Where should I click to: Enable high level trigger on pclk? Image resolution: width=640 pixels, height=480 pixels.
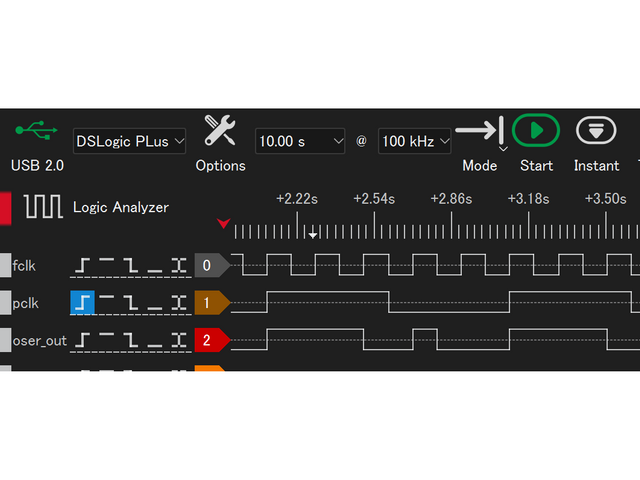click(x=106, y=303)
